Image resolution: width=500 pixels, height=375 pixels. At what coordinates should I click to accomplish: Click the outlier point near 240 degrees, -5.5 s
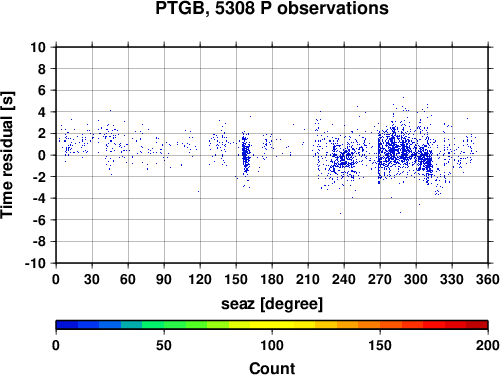tap(340, 213)
